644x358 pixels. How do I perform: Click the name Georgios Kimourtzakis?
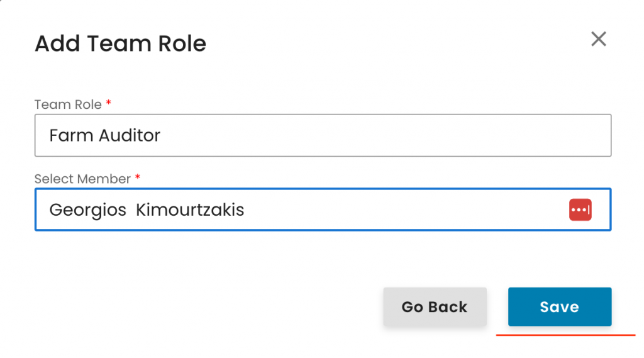(x=147, y=210)
